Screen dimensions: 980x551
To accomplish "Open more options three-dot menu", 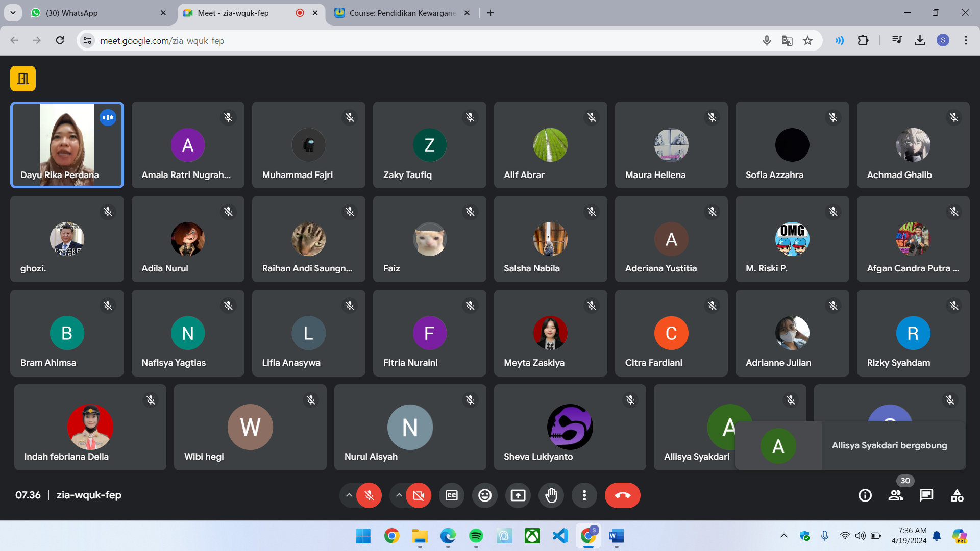I will pos(584,495).
